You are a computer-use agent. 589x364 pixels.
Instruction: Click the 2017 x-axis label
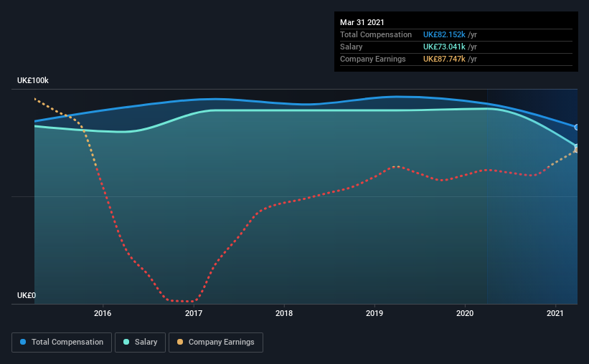tap(194, 313)
